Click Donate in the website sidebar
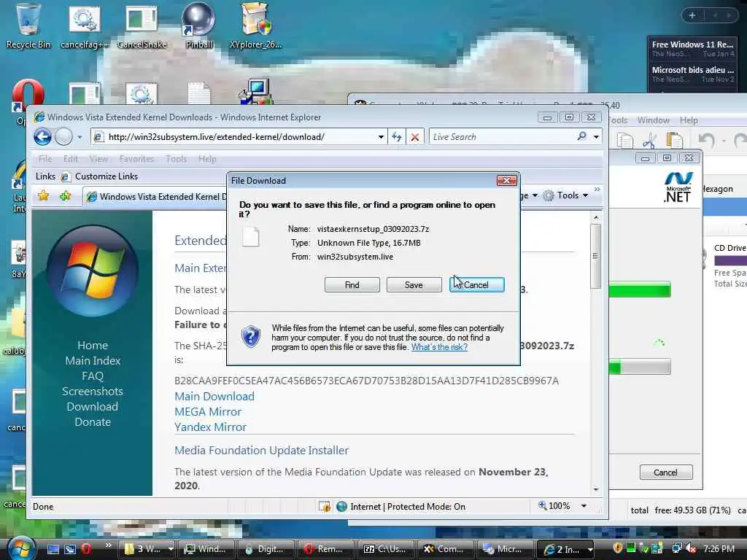The image size is (747, 560). click(x=93, y=421)
